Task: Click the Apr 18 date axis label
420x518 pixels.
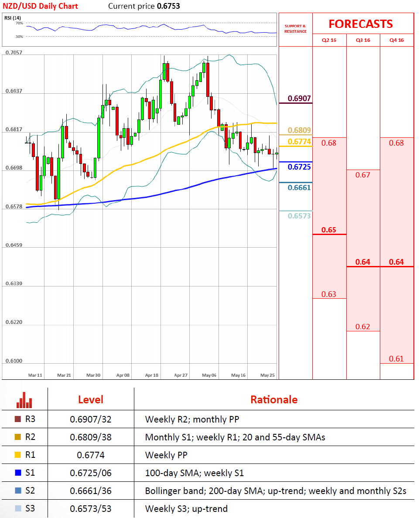Action: (152, 375)
